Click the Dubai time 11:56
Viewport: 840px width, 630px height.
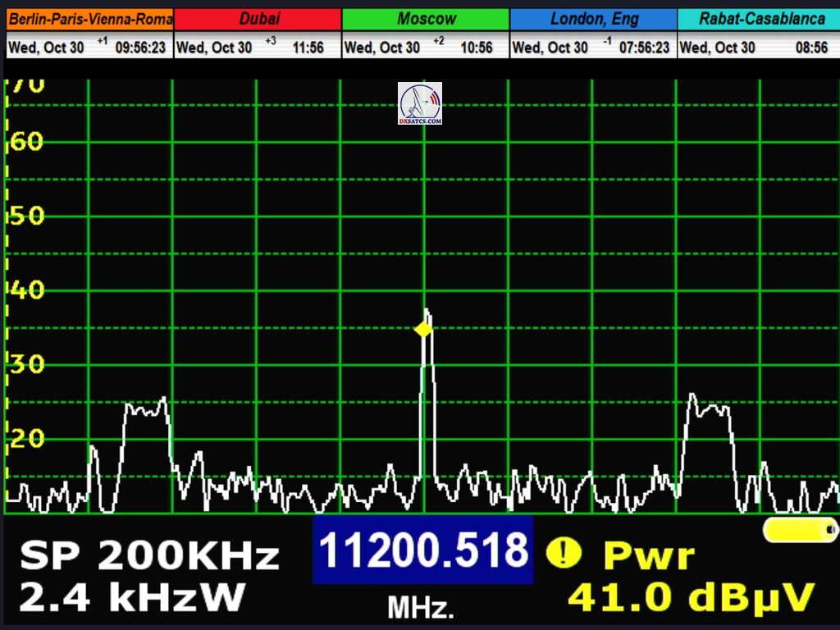pyautogui.click(x=308, y=48)
